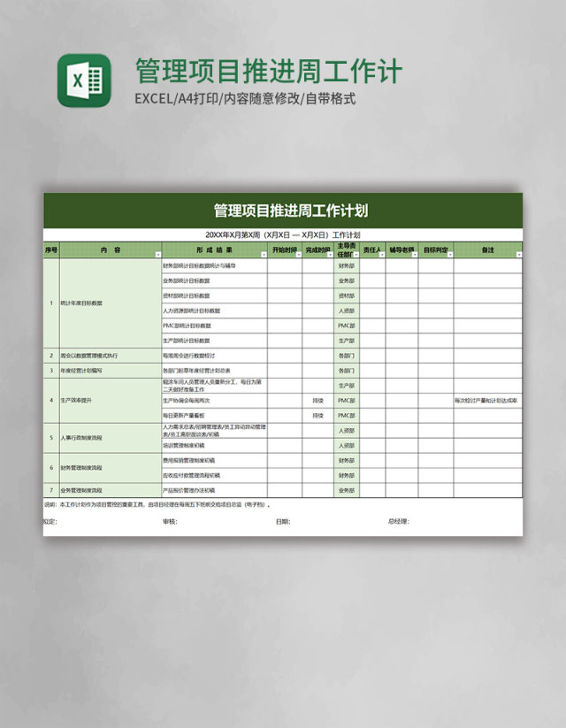566x728 pixels.
Task: Click the 每次校对产量和计划达成率 remark cell
Action: (487, 401)
